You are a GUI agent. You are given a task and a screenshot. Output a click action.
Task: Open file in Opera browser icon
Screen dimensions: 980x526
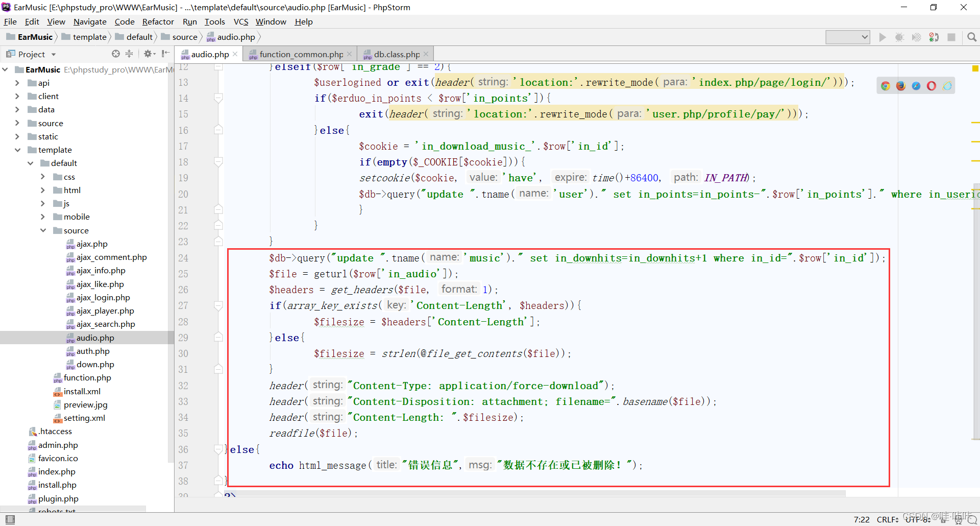(x=932, y=86)
